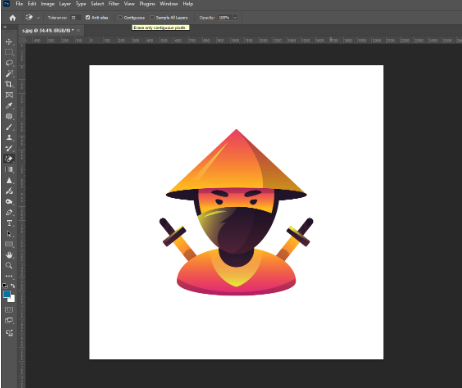
Task: Select the Sharpen/Blur tool
Action: click(9, 180)
